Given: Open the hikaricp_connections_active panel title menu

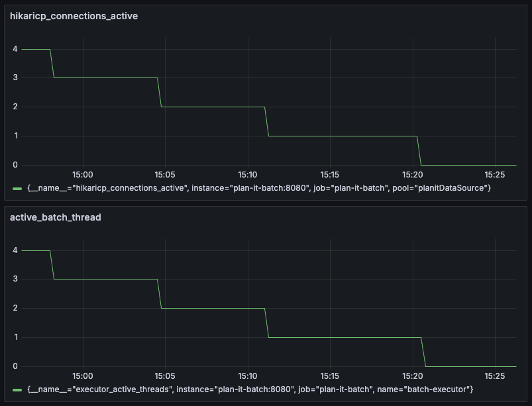Looking at the screenshot, I should pyautogui.click(x=74, y=16).
